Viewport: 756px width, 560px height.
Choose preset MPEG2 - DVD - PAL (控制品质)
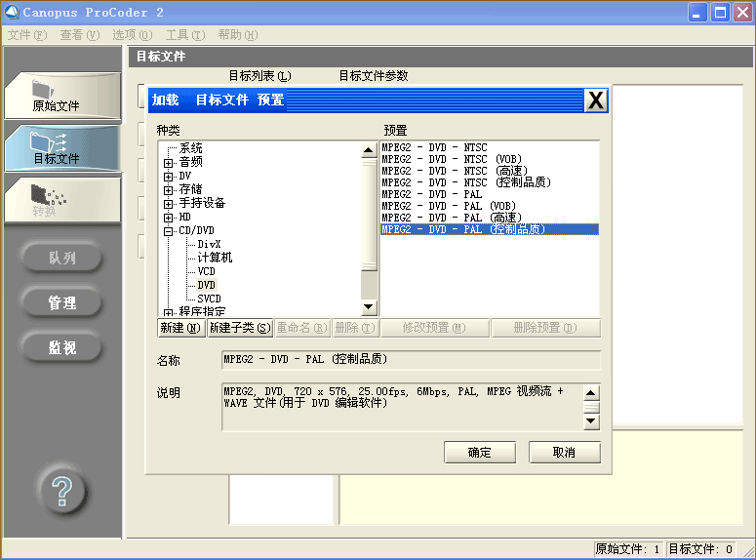(490, 229)
